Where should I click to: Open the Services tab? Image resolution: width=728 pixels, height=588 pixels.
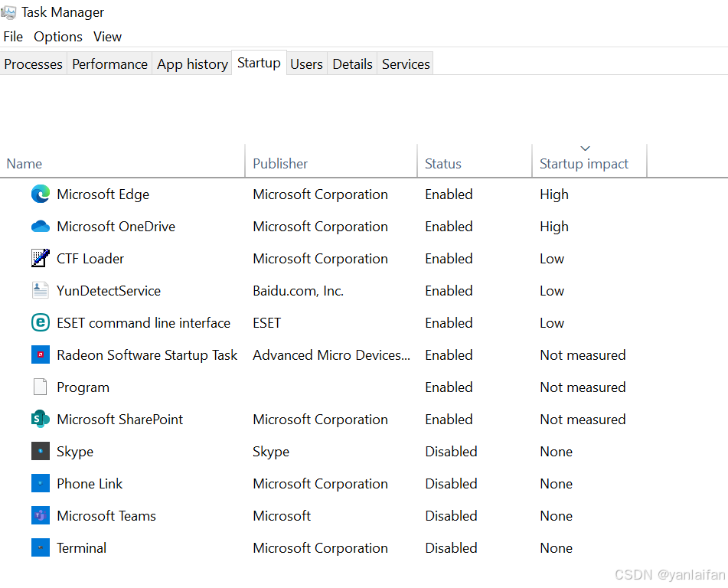tap(406, 64)
